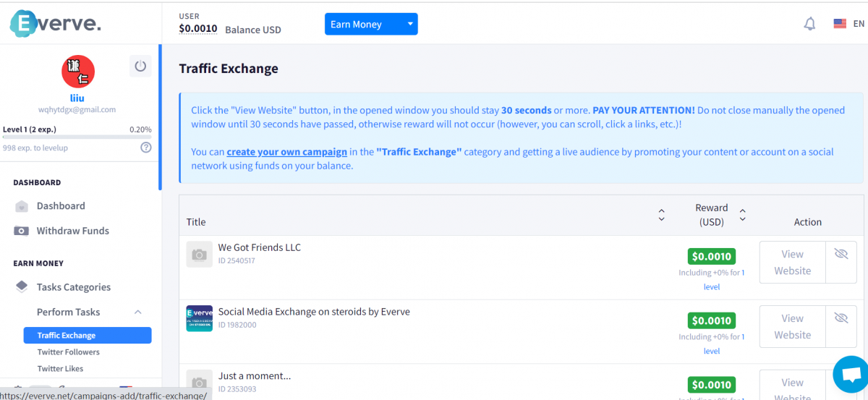Click the Traffic Exchange page heading
This screenshot has height=400, width=868.
click(229, 69)
